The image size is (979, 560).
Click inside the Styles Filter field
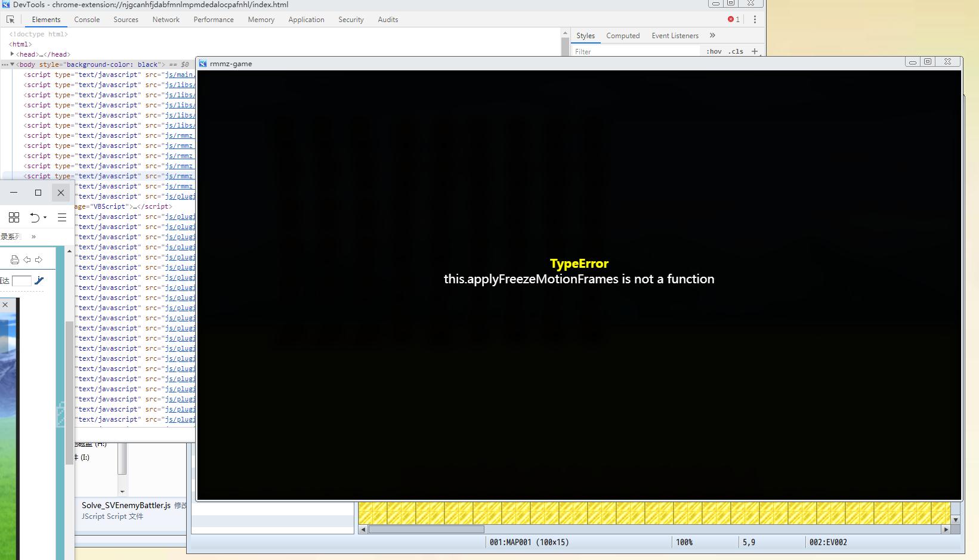[x=635, y=51]
